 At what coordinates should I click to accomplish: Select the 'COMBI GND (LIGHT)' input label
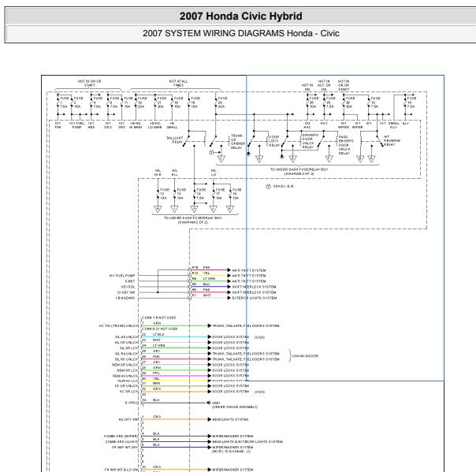point(121,442)
